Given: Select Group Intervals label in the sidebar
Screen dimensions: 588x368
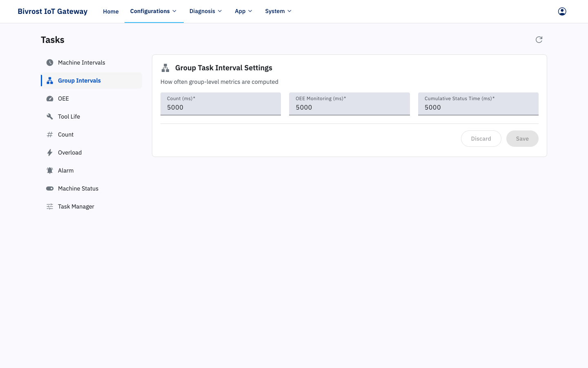Looking at the screenshot, I should point(79,81).
